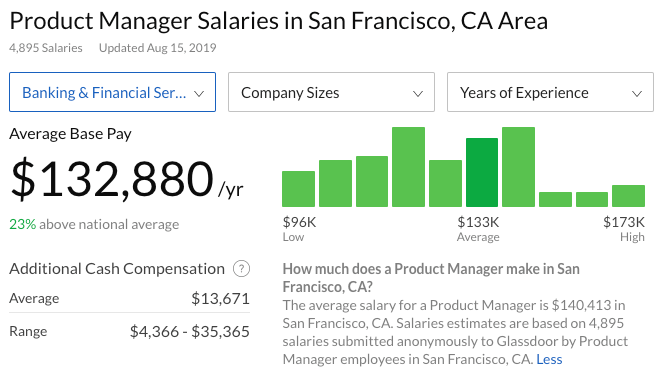
Task: Click the fourth tall bar in salary histogram
Action: 408,167
